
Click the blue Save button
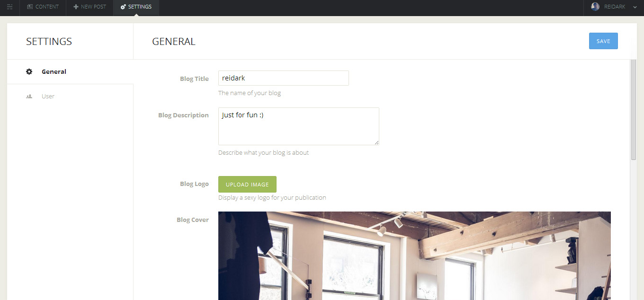(x=603, y=41)
